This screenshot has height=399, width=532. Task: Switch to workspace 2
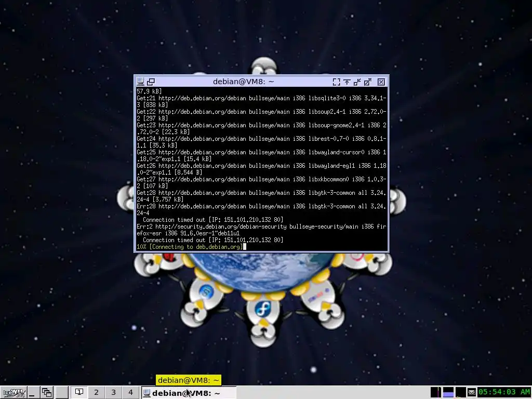coord(96,393)
